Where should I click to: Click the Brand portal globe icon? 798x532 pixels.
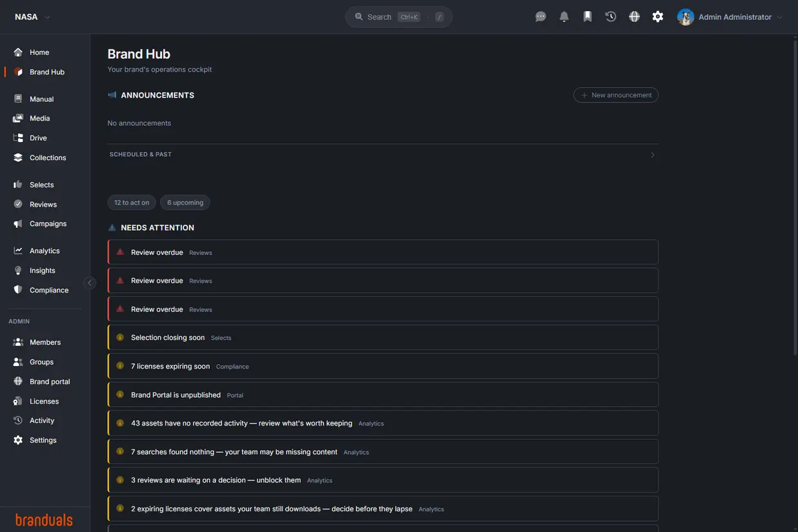pos(18,382)
